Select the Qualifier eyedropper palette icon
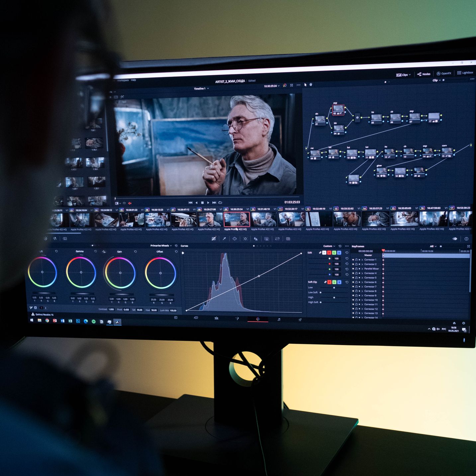The width and height of the screenshot is (476, 476). (x=224, y=238)
